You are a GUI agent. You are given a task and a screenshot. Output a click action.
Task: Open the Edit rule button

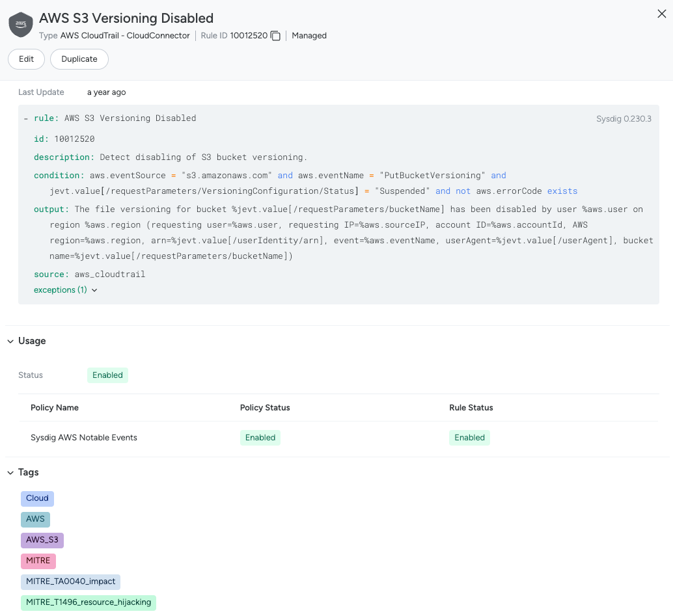tap(26, 59)
